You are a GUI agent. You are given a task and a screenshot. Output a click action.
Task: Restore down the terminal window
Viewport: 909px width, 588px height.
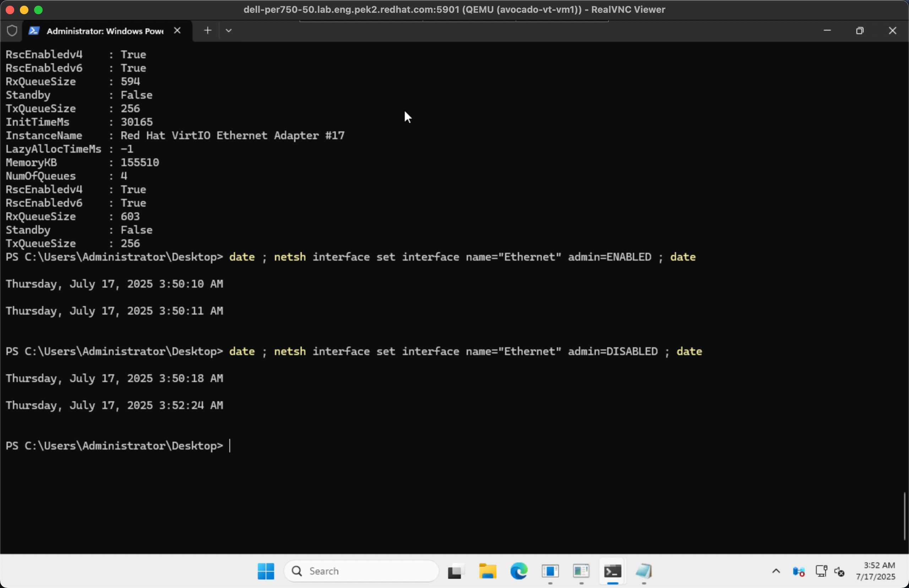[x=860, y=31]
